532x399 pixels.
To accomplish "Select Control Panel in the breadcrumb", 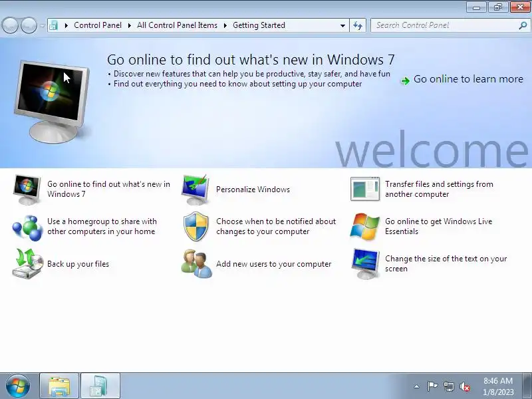I will (98, 25).
